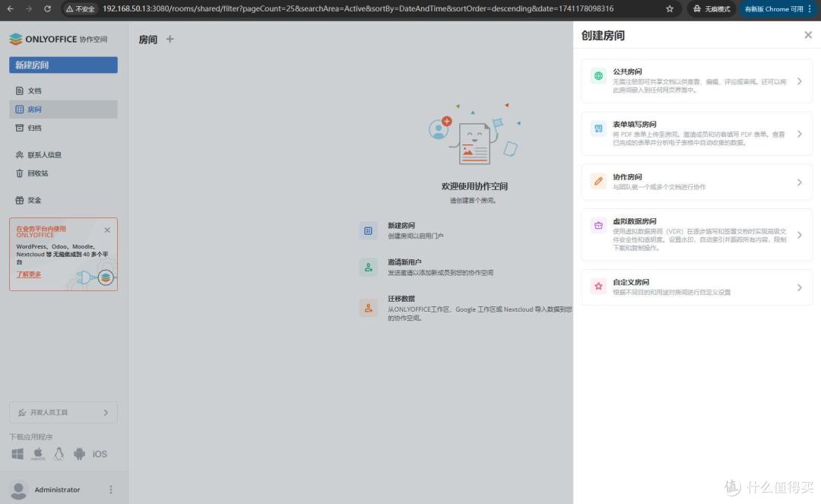Open Administrator profile options menu
This screenshot has width=821, height=504.
111,490
